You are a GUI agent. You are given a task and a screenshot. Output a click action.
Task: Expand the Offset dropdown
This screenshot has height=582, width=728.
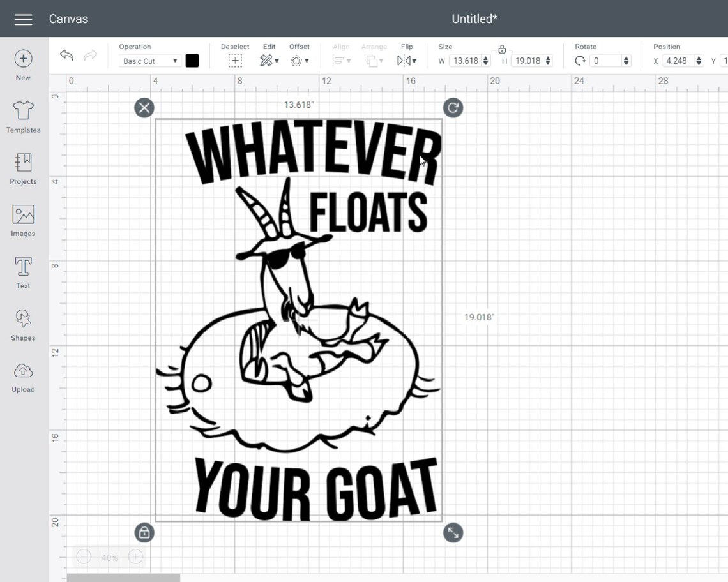[x=299, y=60]
